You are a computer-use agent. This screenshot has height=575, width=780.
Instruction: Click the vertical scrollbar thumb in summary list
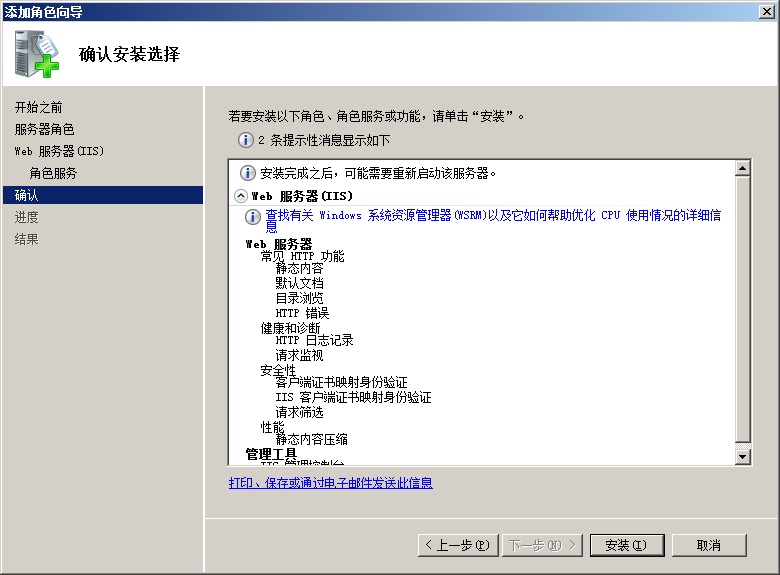(742, 308)
